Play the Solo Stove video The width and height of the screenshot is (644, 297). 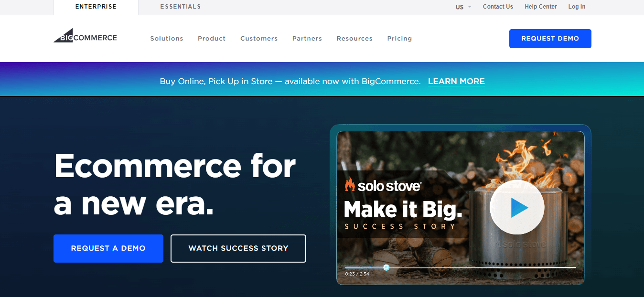pos(517,207)
